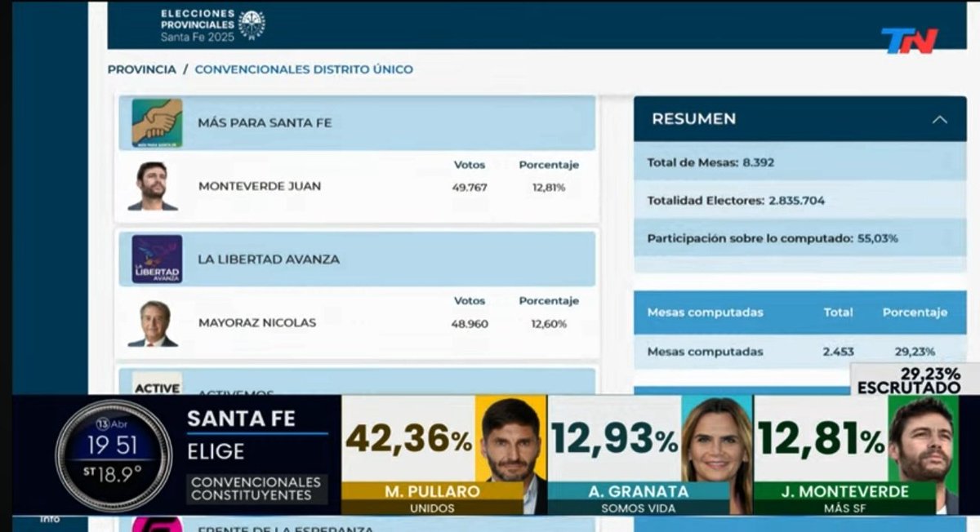Click the Más SF party label
980x532 pixels.
click(x=844, y=508)
